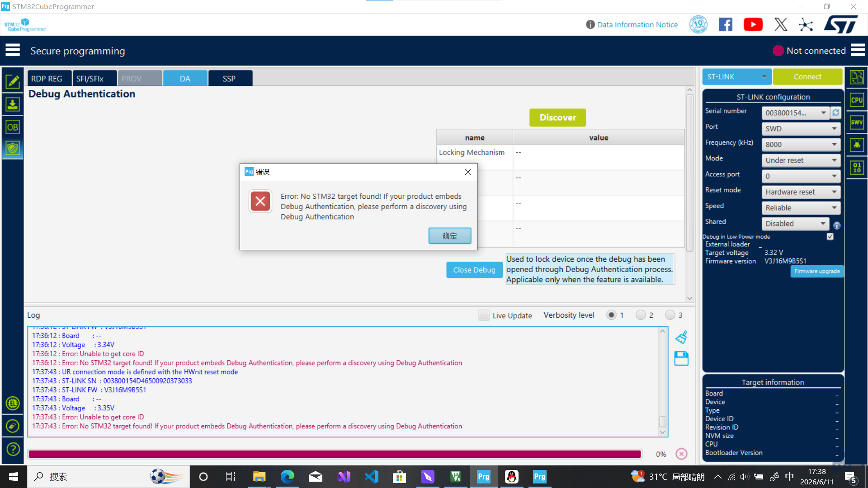Open the circular chip icon in the lower left sidebar

[x=13, y=403]
